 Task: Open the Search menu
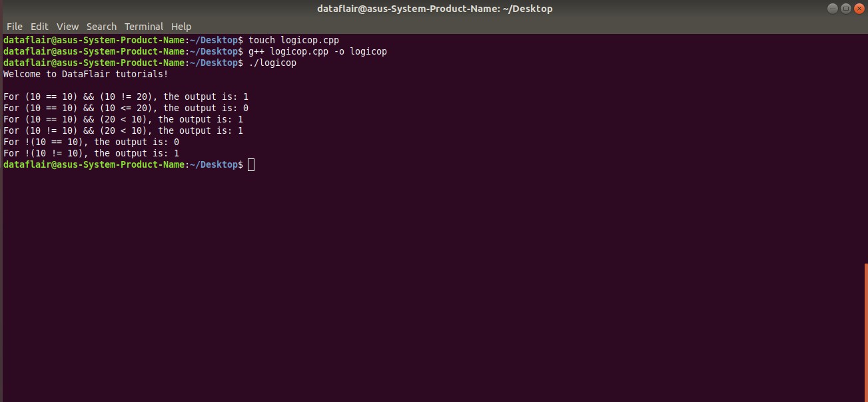click(101, 27)
